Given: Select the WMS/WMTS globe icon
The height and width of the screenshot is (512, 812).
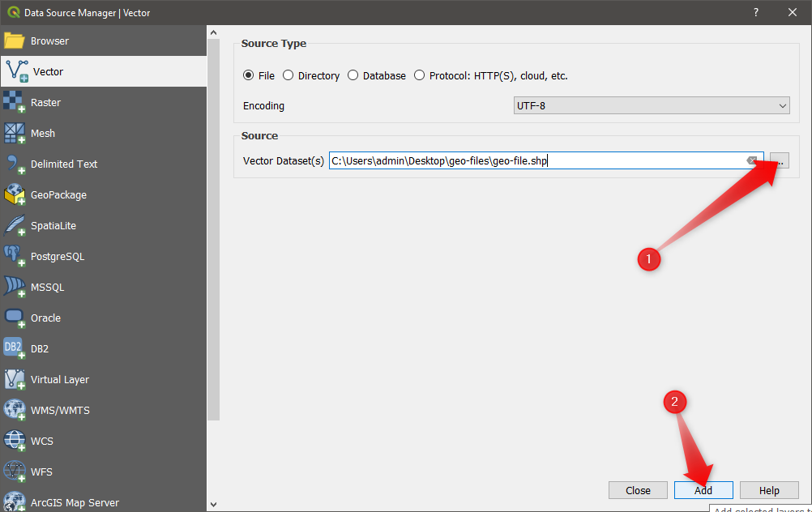Looking at the screenshot, I should [x=15, y=410].
